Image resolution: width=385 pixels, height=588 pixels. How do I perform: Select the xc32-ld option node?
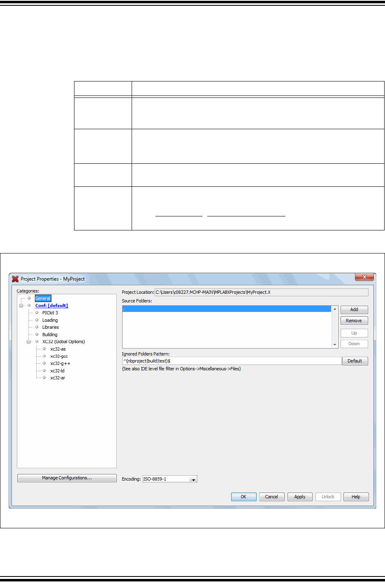click(x=58, y=371)
